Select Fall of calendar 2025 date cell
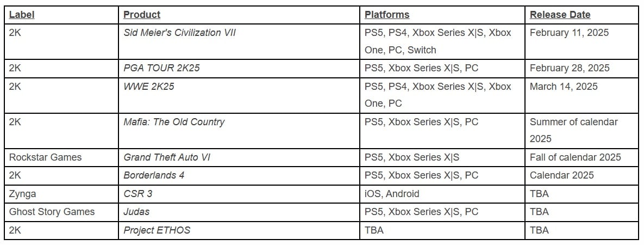Image resolution: width=644 pixels, height=245 pixels. tap(575, 157)
